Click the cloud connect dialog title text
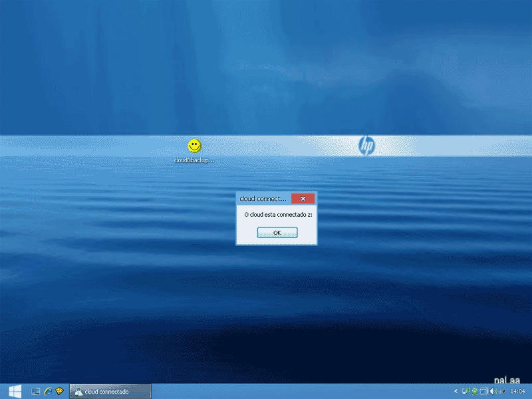The image size is (532, 399). [263, 199]
